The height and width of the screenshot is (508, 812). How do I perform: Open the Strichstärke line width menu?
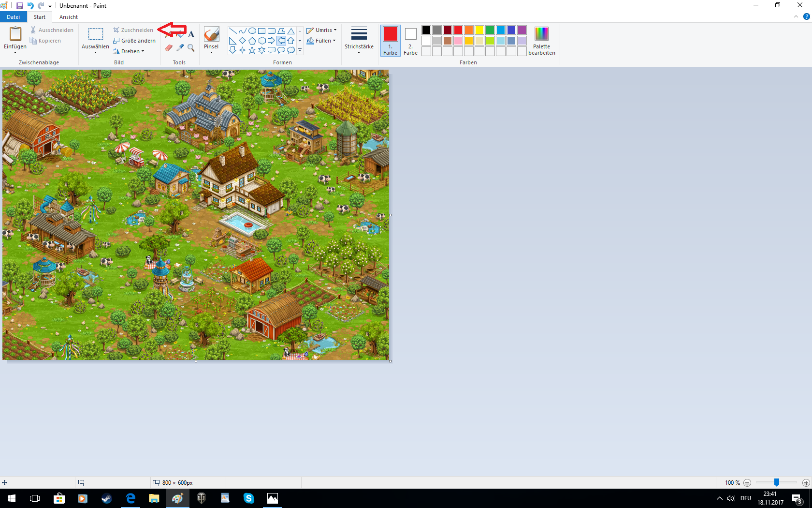pos(359,41)
